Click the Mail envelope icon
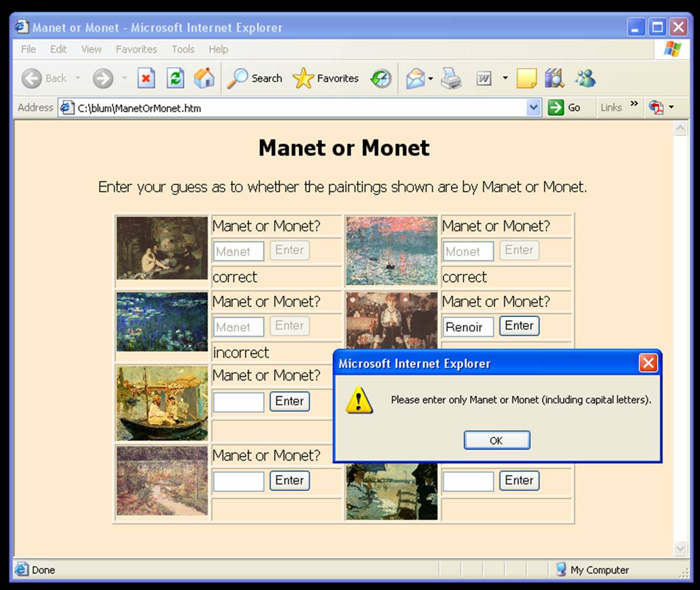Screen dimensions: 700x590 pos(415,78)
